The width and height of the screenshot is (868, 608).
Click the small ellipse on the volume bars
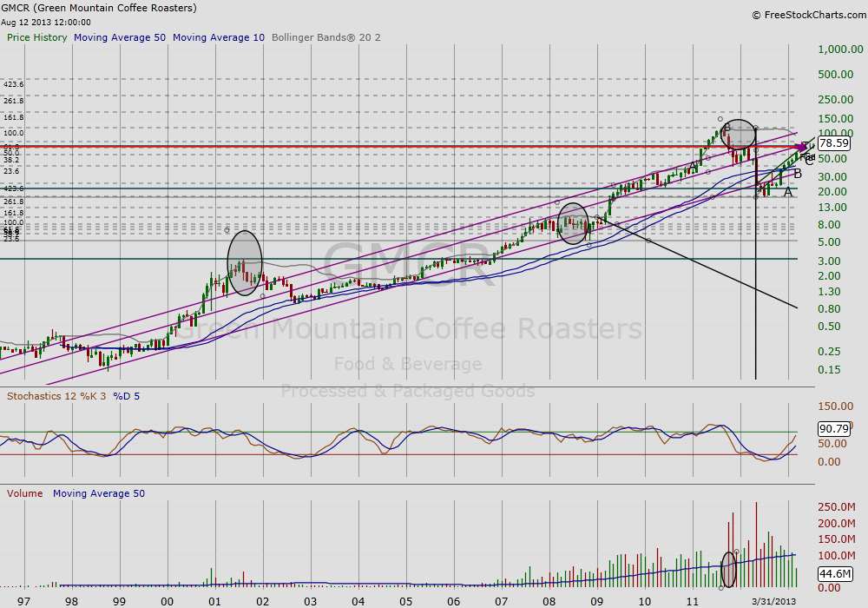(x=728, y=570)
